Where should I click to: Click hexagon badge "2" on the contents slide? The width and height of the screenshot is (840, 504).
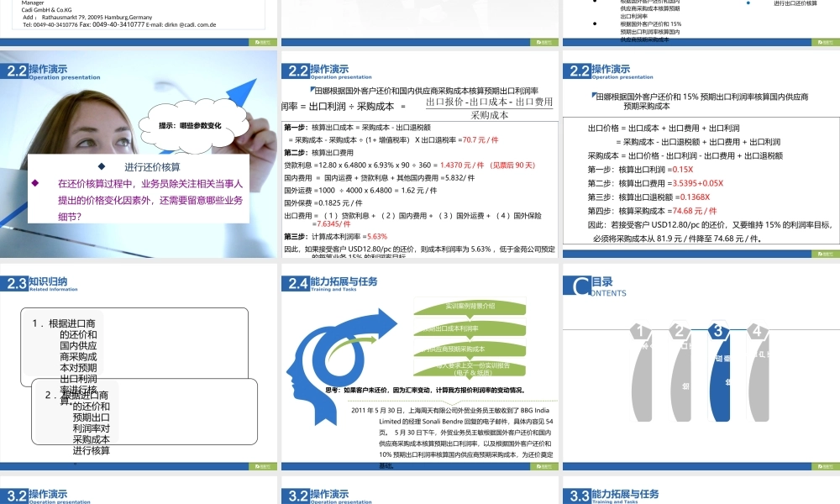click(680, 332)
